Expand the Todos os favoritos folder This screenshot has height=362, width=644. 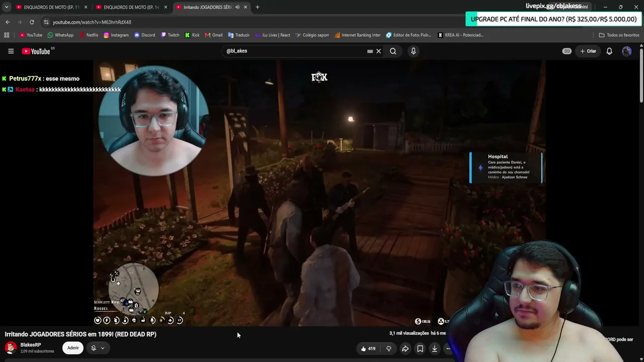click(619, 35)
